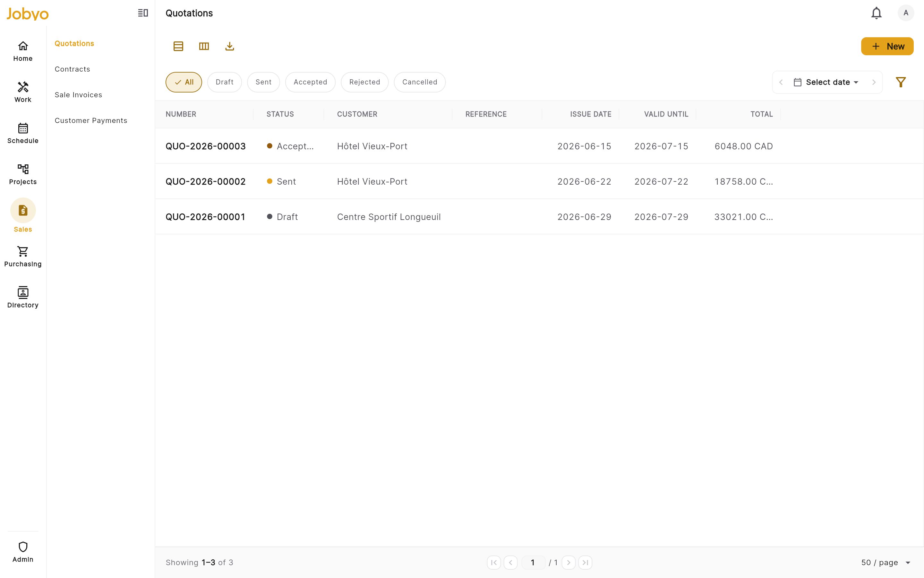
Task: Open the Directory module
Action: 23,298
